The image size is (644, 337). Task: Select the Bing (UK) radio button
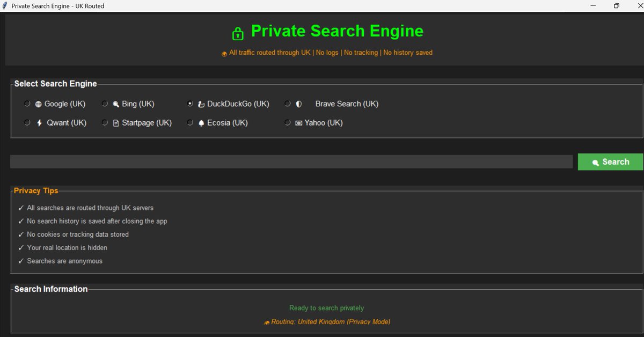[105, 104]
